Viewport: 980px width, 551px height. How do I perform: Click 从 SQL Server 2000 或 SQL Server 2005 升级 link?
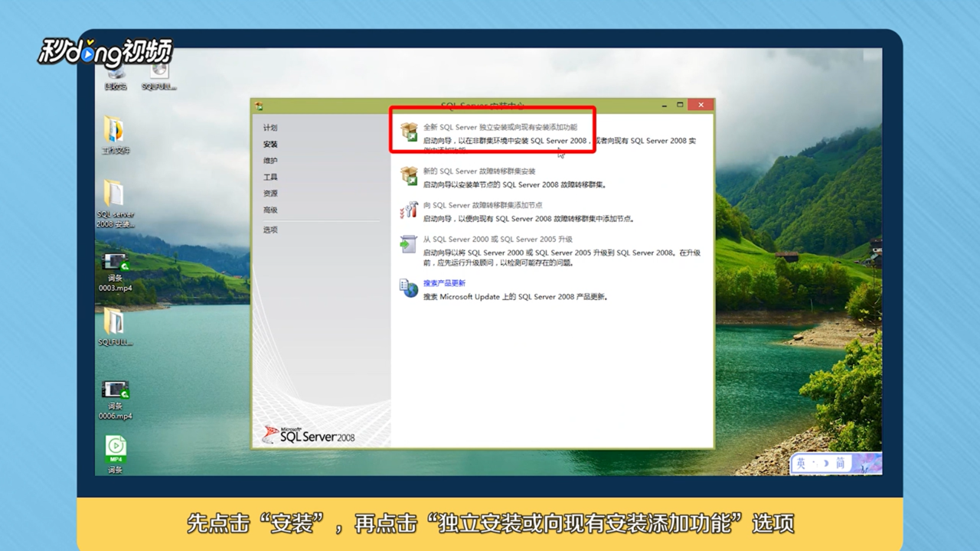click(x=498, y=240)
